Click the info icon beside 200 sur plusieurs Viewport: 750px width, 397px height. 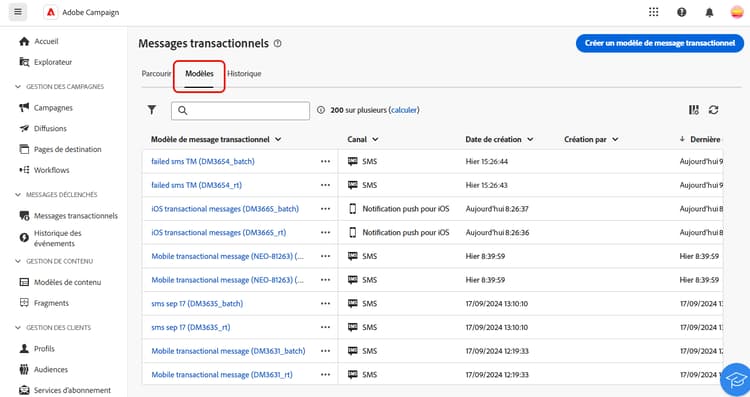[321, 110]
